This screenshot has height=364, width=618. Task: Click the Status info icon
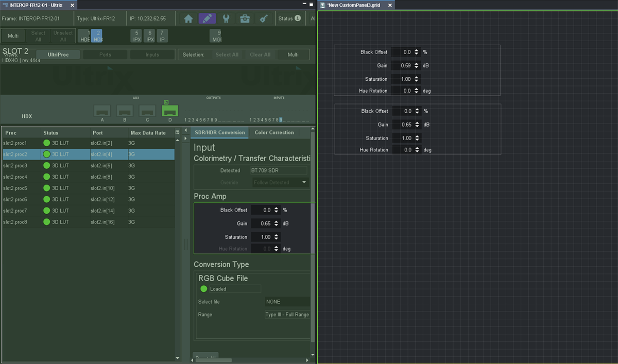pos(298,19)
